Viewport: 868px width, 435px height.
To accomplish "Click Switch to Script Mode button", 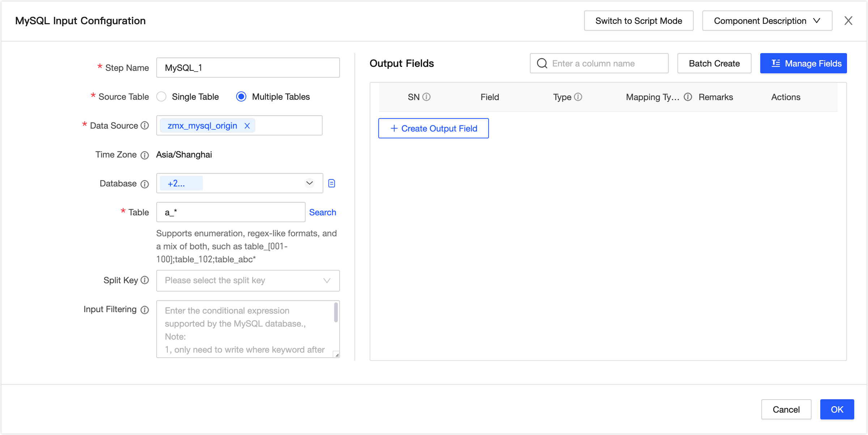I will [639, 21].
